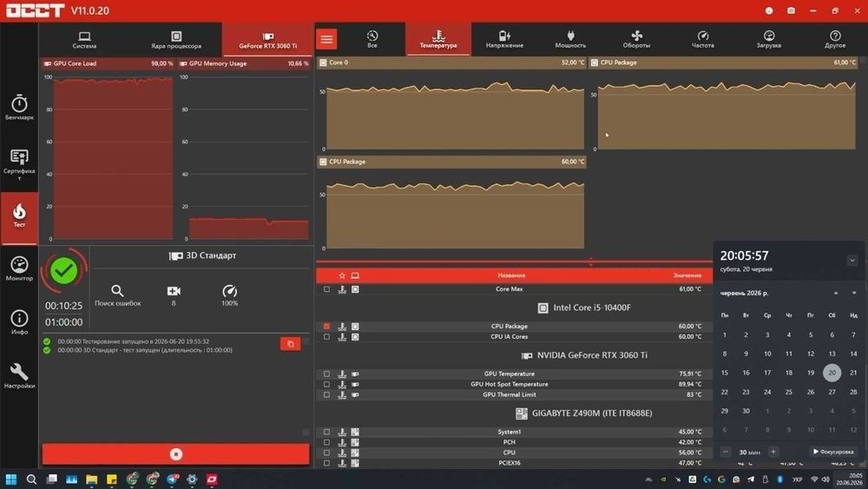868x489 pixels.
Task: Open File Explorer from taskbar
Action: coord(92,479)
